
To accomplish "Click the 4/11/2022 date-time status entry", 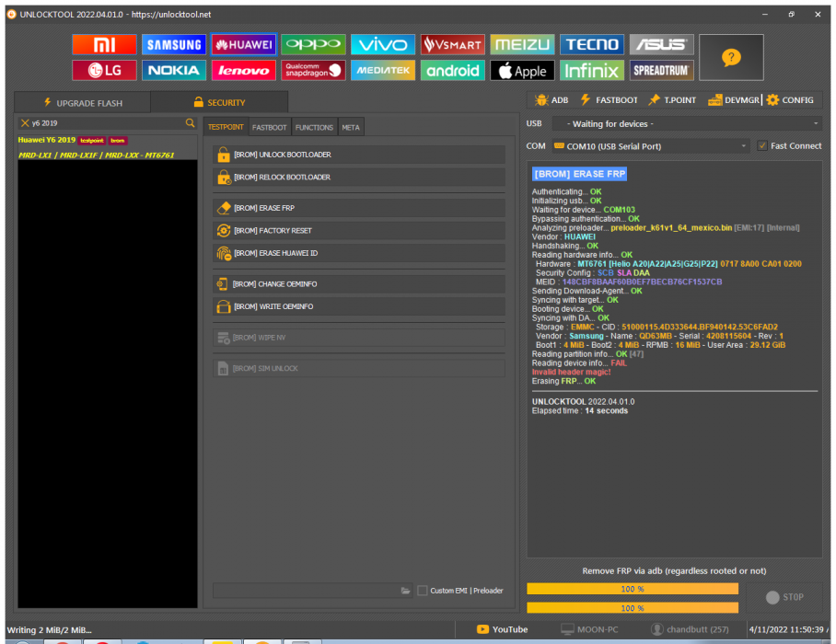I will point(789,629).
